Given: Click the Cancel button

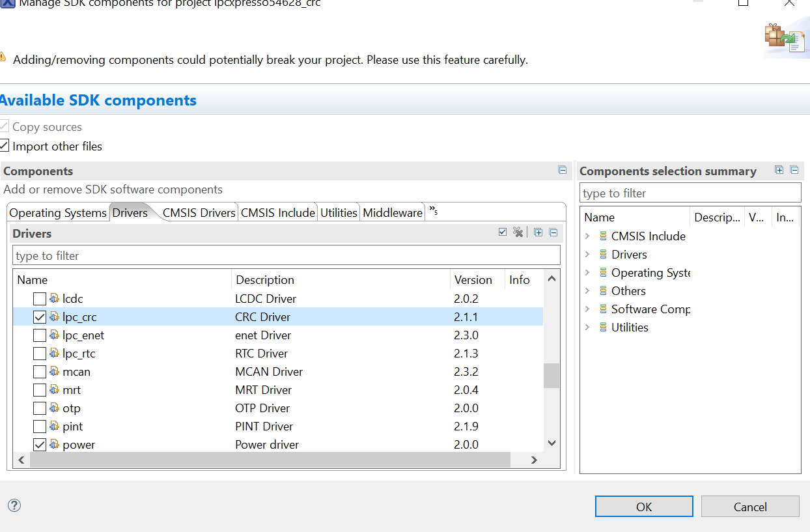Looking at the screenshot, I should pyautogui.click(x=750, y=506).
